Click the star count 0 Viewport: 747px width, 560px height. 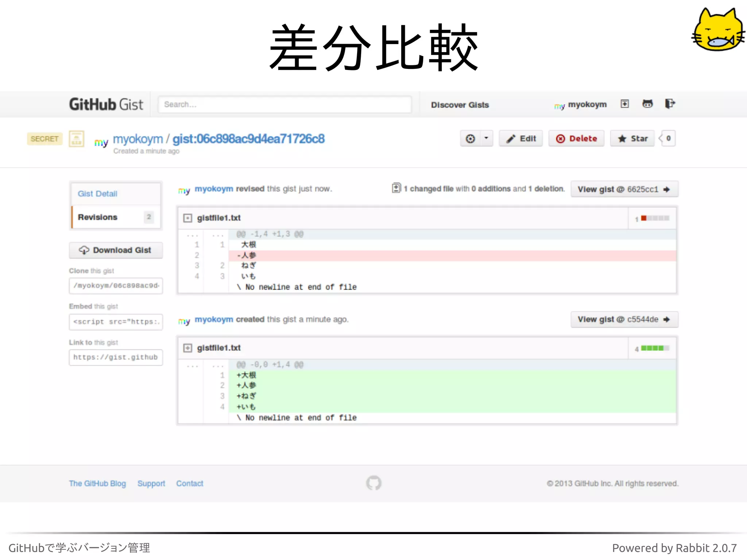point(668,139)
